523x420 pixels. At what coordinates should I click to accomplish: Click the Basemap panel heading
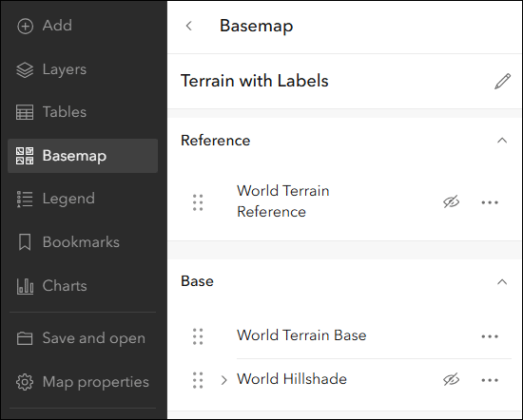(x=256, y=26)
